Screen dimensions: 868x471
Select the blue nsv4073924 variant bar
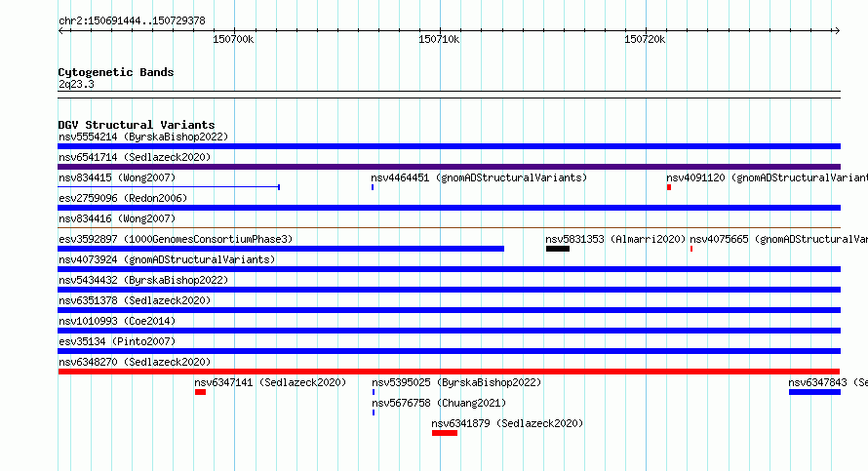pyautogui.click(x=449, y=269)
